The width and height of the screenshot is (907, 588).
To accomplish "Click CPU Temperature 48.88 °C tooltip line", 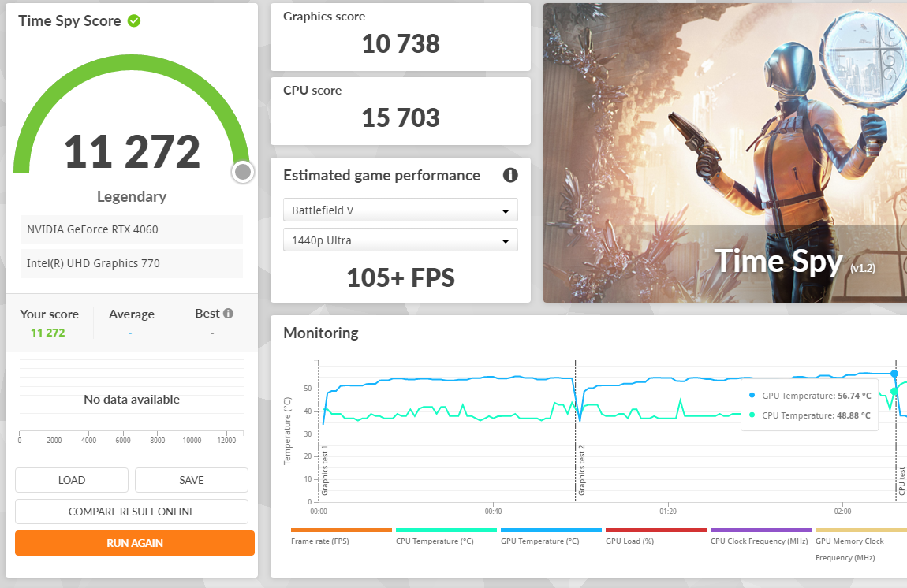I will (810, 415).
